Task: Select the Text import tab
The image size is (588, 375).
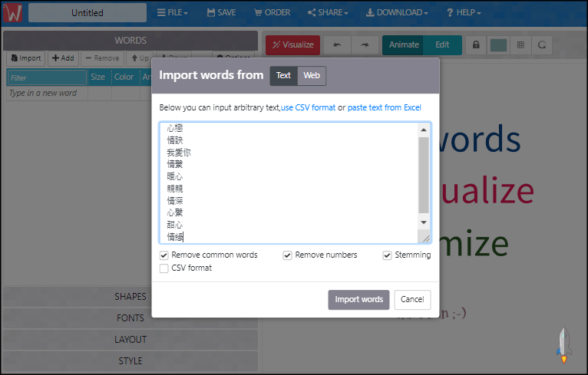Action: [x=283, y=75]
